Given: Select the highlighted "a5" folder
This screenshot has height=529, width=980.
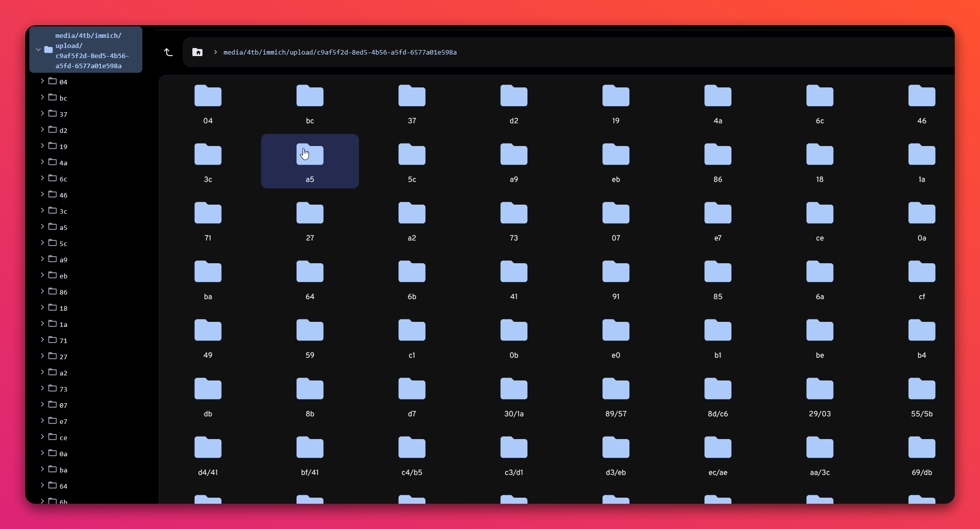Looking at the screenshot, I should [310, 161].
